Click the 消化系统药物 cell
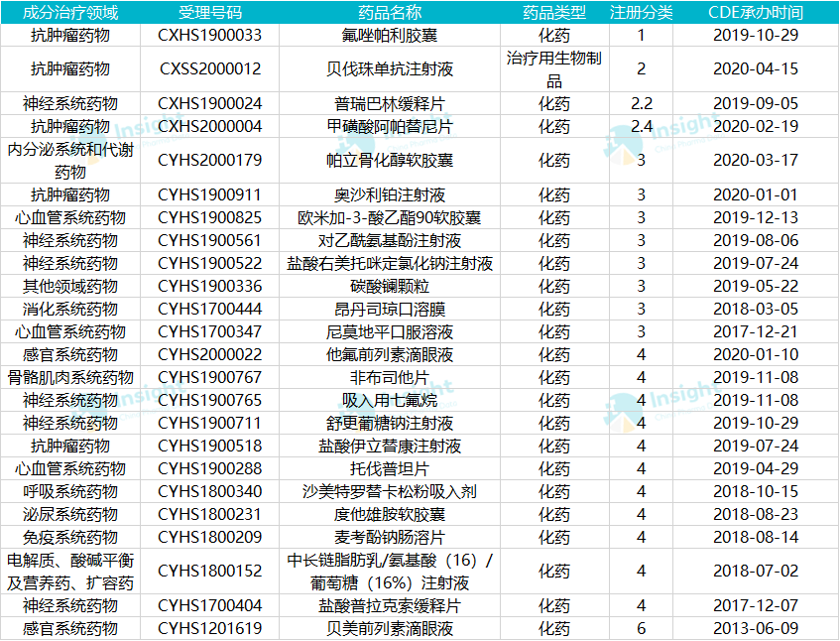 (70, 310)
